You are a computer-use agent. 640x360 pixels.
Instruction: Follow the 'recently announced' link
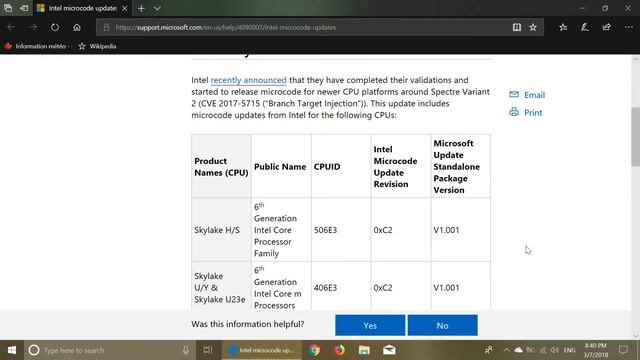coord(249,80)
